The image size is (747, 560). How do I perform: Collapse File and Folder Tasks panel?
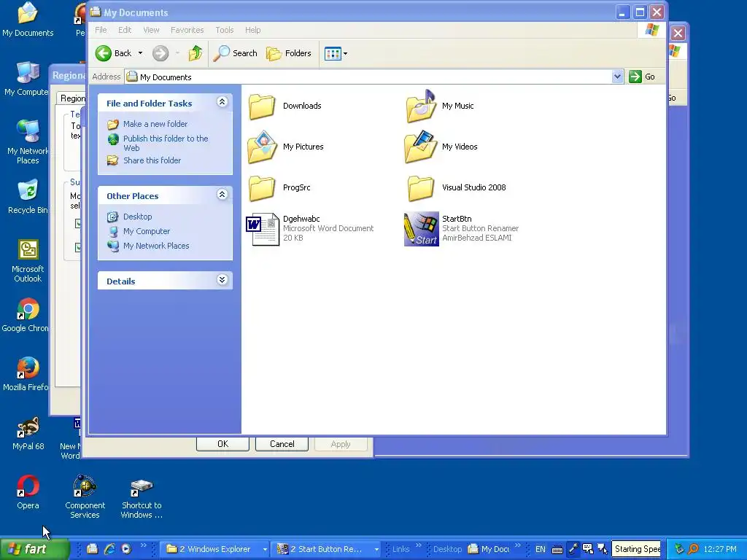[222, 102]
